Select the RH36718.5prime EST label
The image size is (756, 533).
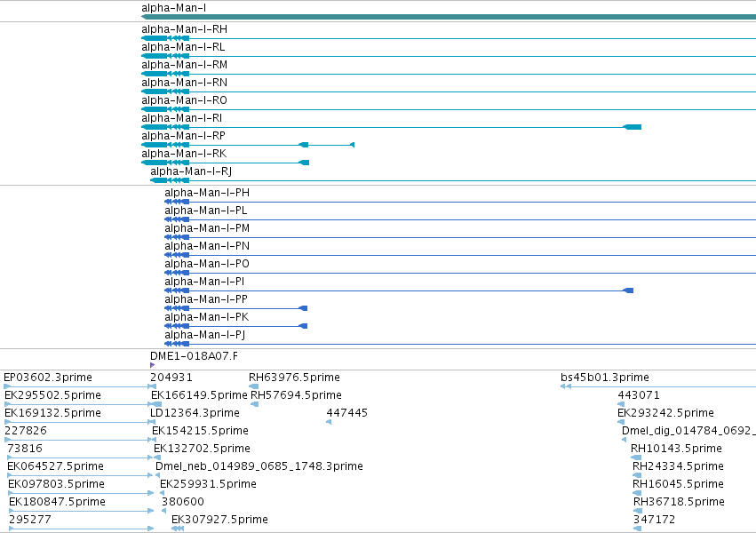(679, 503)
